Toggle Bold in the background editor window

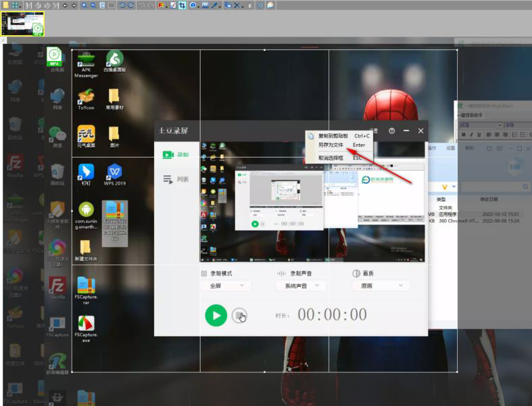[x=463, y=135]
